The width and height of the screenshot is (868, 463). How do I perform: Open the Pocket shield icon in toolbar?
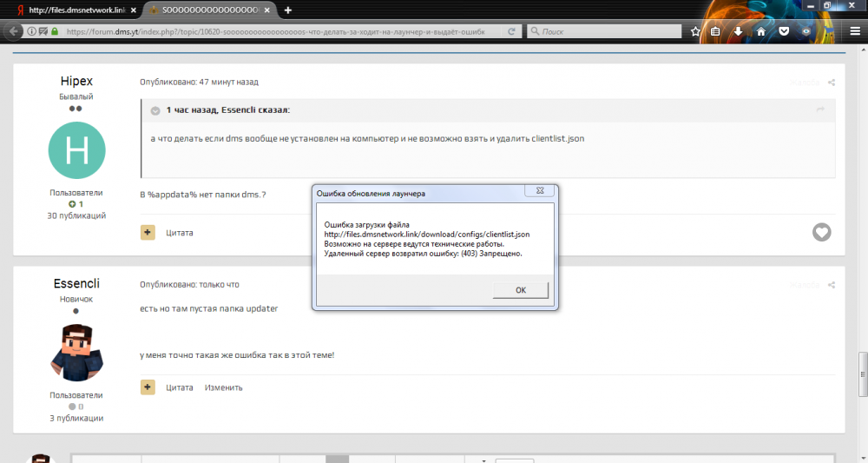[783, 30]
